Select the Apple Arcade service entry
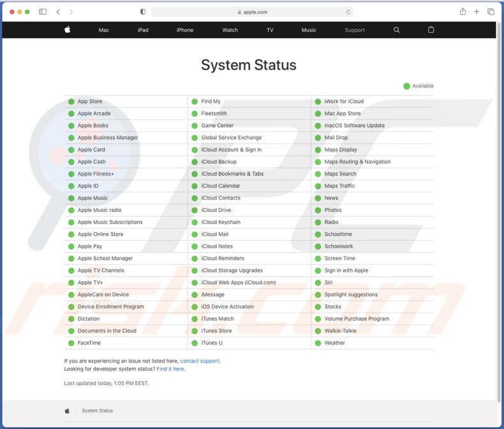Screen dimensions: 504x429 (94, 114)
